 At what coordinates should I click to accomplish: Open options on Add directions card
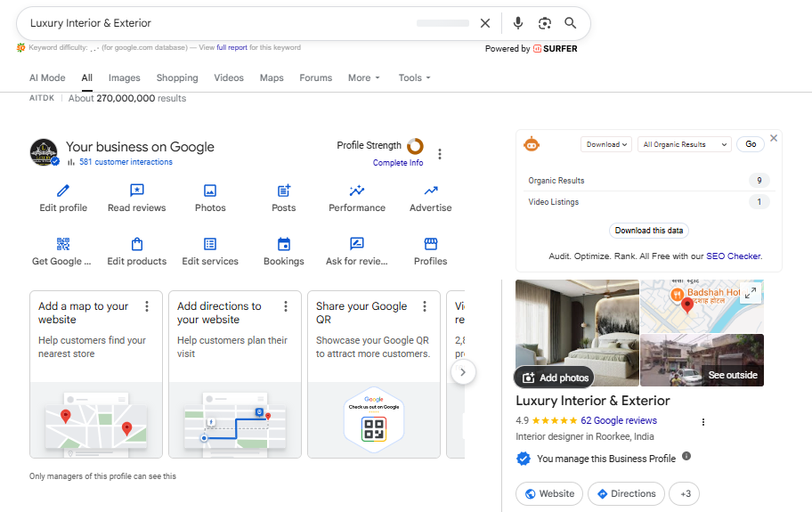point(286,306)
